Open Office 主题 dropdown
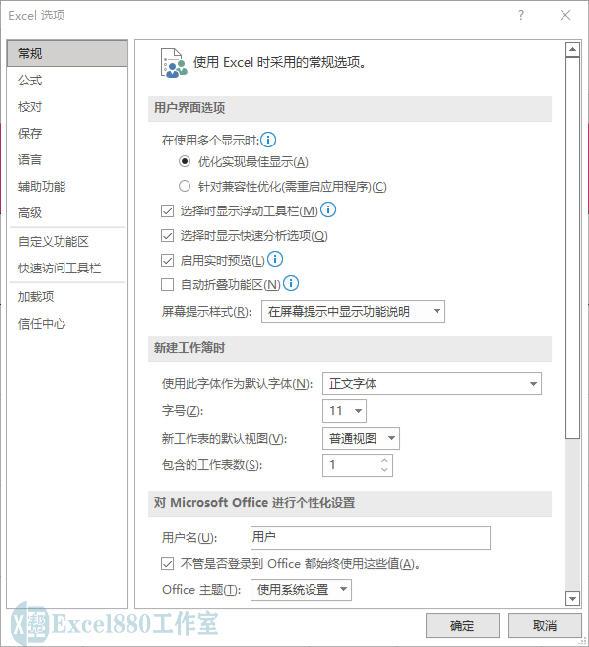The image size is (589, 647). pyautogui.click(x=301, y=590)
